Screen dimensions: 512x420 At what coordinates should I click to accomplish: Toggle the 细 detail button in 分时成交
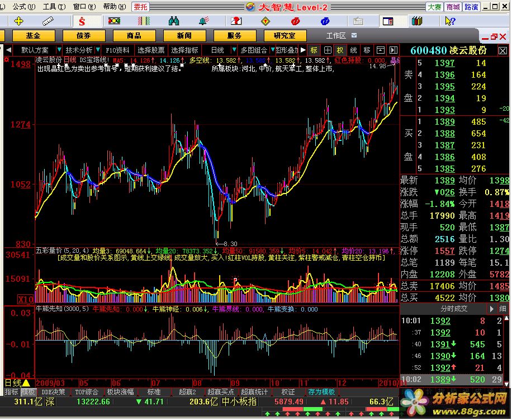(x=502, y=309)
